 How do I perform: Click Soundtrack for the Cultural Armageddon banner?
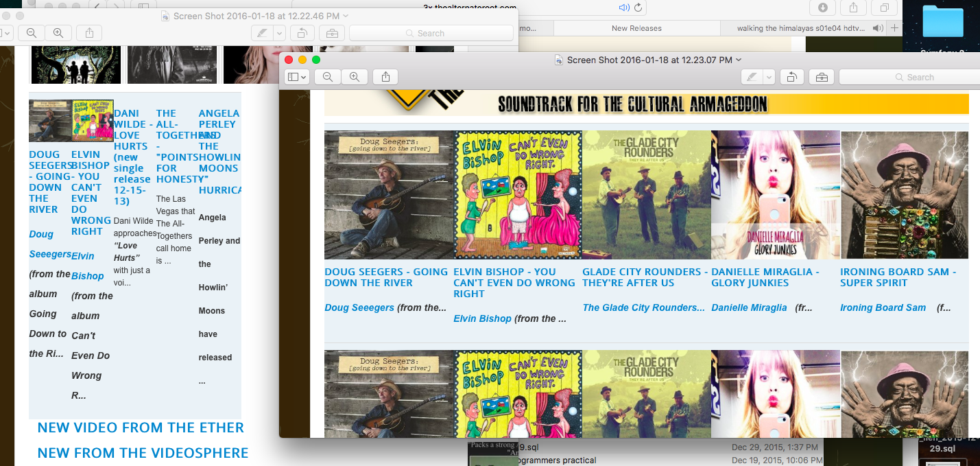(647, 104)
